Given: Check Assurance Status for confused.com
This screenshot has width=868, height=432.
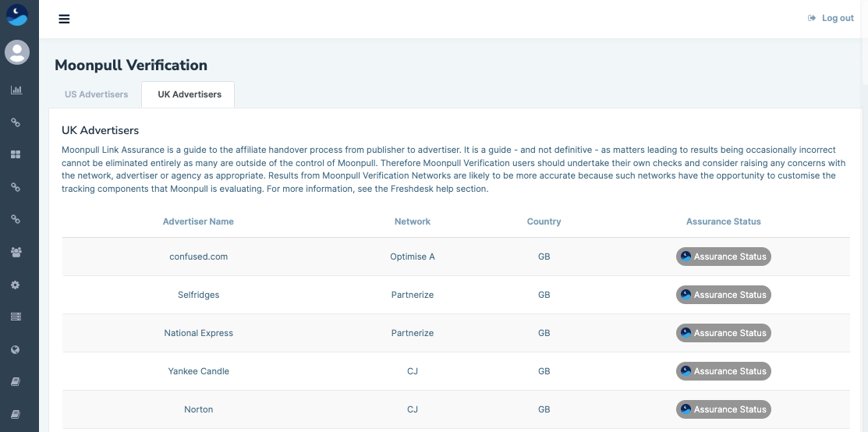Looking at the screenshot, I should pos(723,257).
